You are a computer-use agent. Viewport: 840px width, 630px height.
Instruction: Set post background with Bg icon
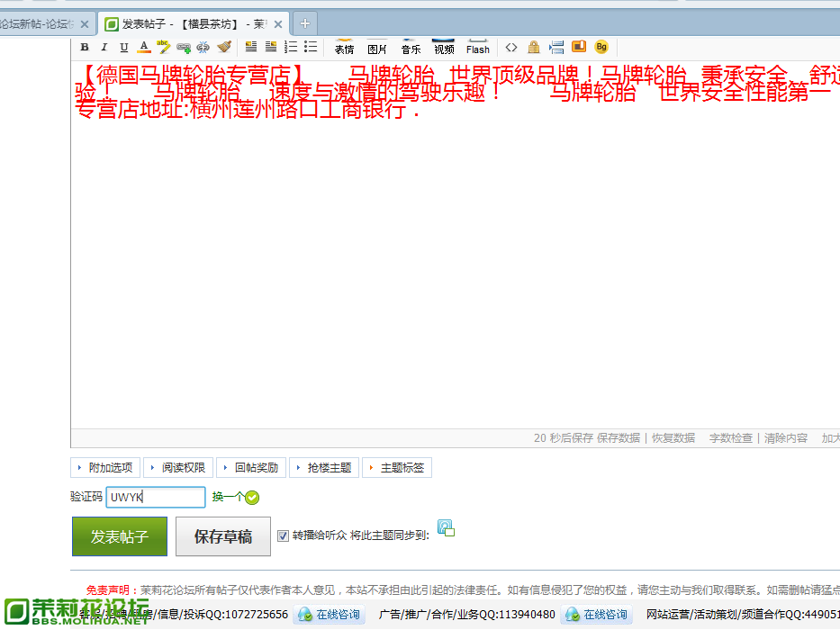coord(601,47)
